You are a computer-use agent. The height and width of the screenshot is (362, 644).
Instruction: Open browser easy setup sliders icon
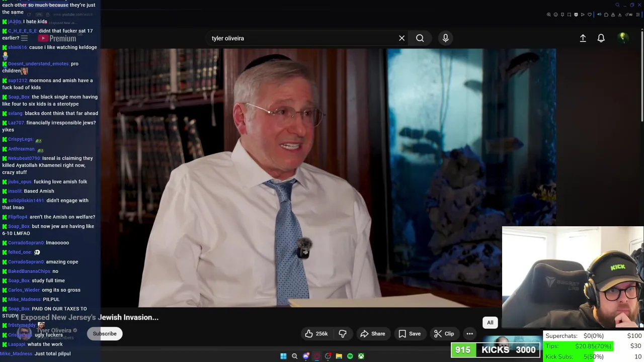coord(638,15)
